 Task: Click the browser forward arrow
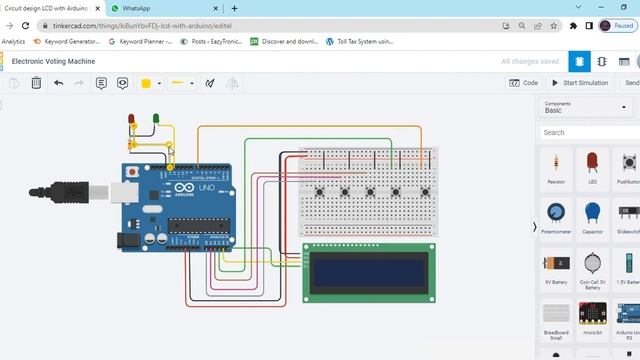point(9,26)
